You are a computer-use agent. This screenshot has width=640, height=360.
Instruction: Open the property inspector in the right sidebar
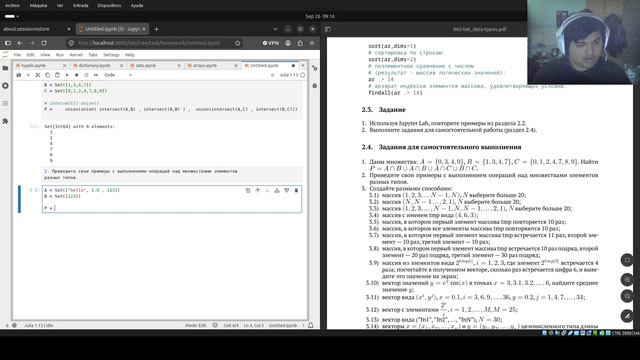(315, 68)
